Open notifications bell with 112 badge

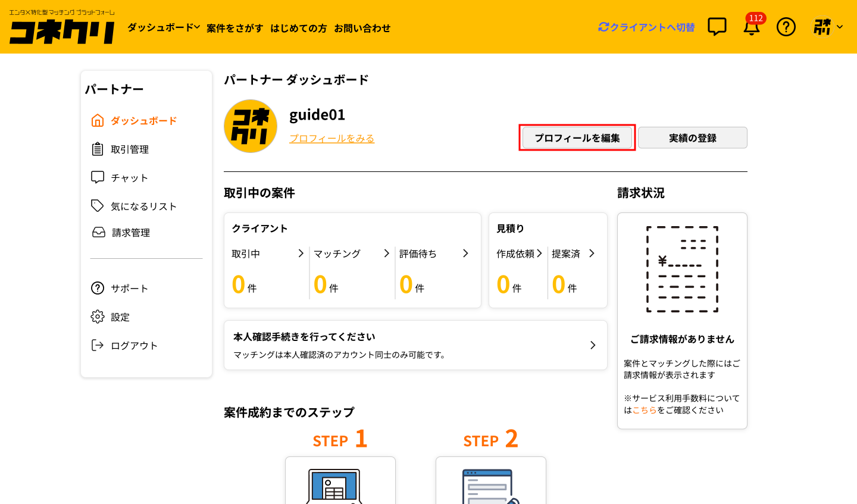click(752, 27)
